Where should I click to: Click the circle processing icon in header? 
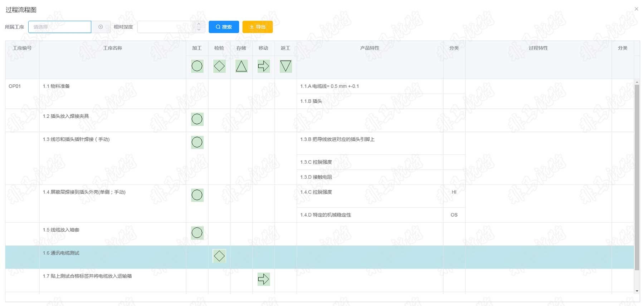pyautogui.click(x=197, y=66)
